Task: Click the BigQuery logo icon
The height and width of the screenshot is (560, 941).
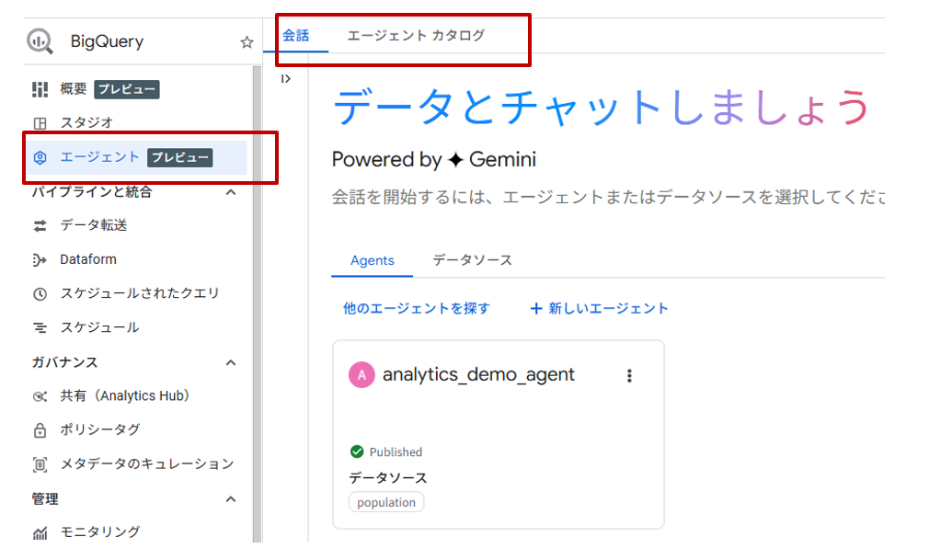Action: (x=40, y=41)
